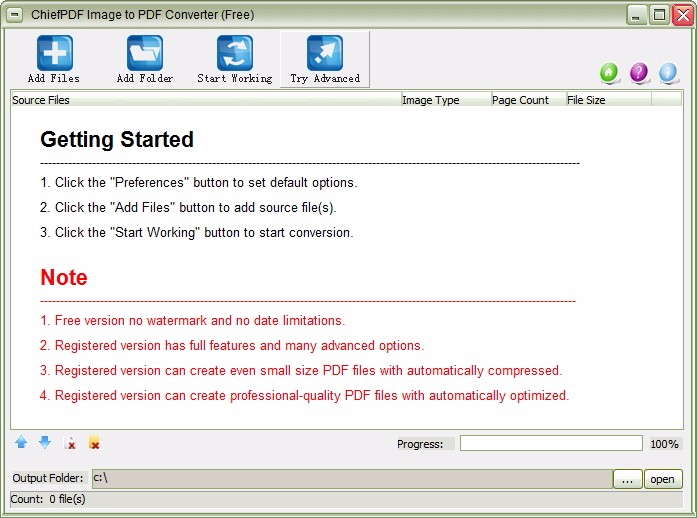Sort by File Size column header
Viewport: 697px width, 518px height.
[x=609, y=100]
